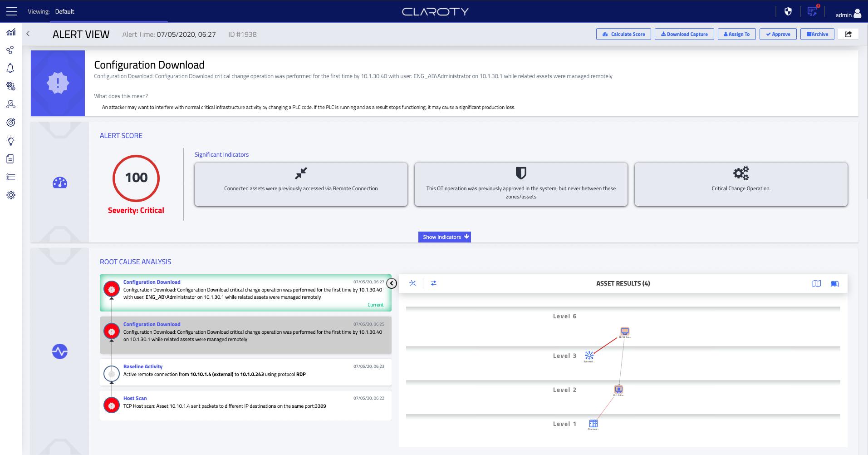Click the Download Capture button

click(x=684, y=34)
